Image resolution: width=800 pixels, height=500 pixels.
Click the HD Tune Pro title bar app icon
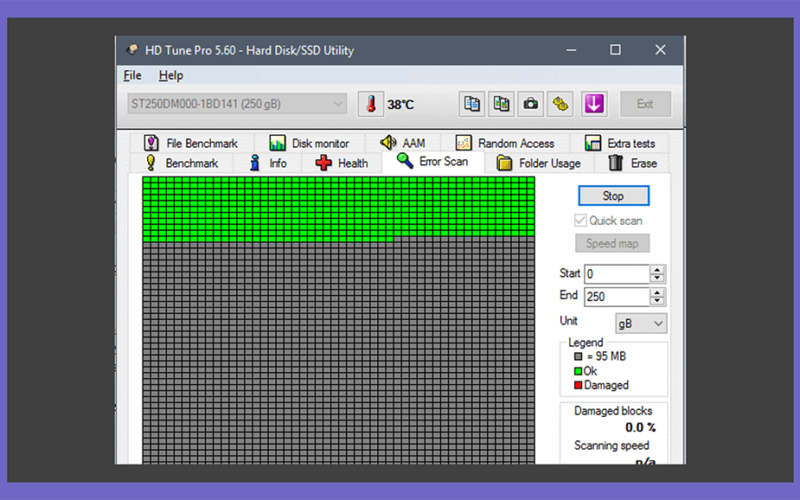(133, 49)
